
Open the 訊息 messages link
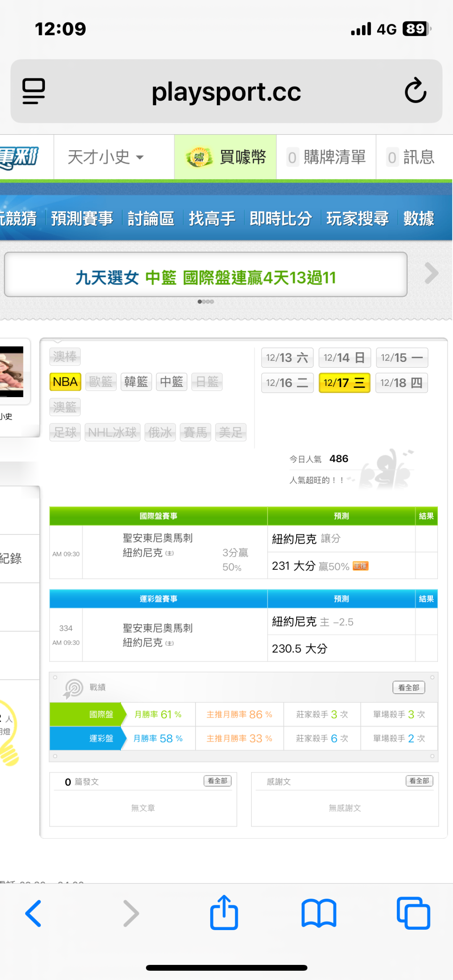(x=411, y=157)
